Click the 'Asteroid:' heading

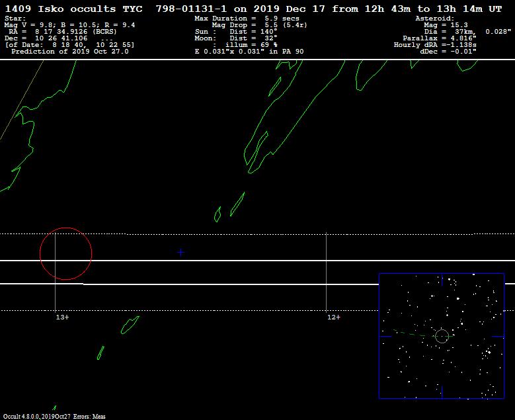point(434,19)
